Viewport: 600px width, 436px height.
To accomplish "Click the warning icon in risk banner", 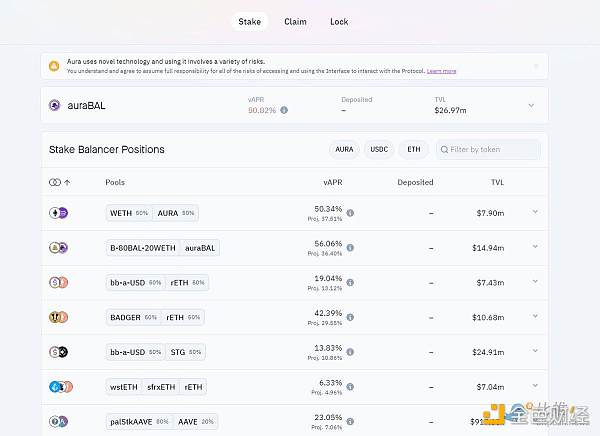I will tap(54, 66).
